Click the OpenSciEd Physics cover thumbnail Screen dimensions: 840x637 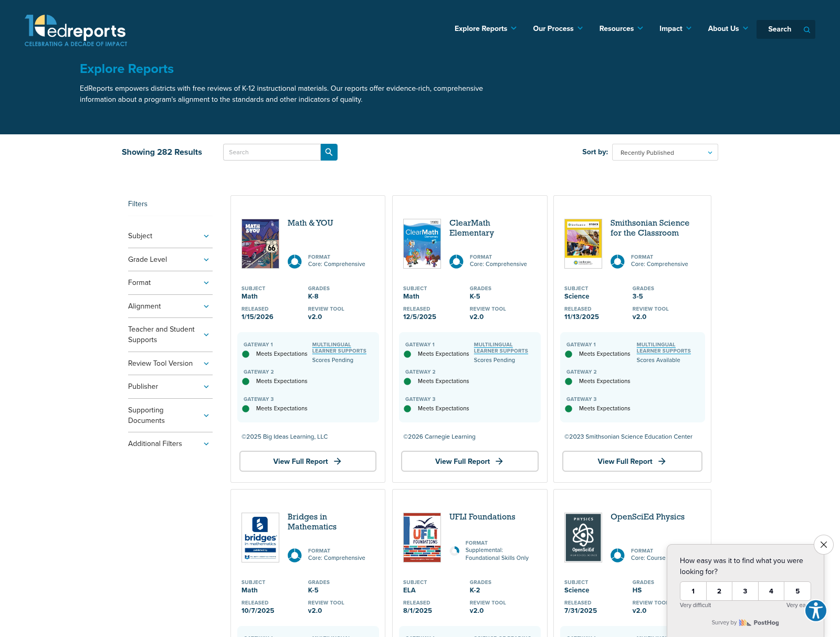583,537
